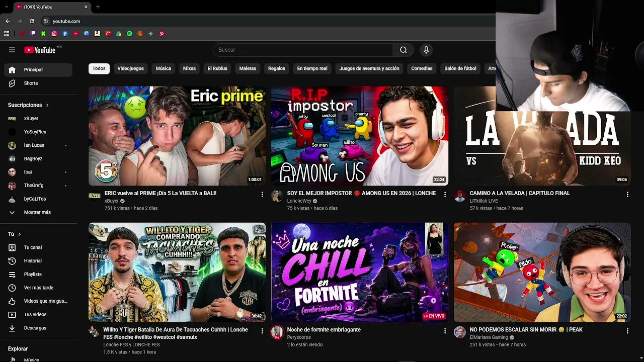
Task: Open the YoSoyPlex subscription
Action: 38,132
